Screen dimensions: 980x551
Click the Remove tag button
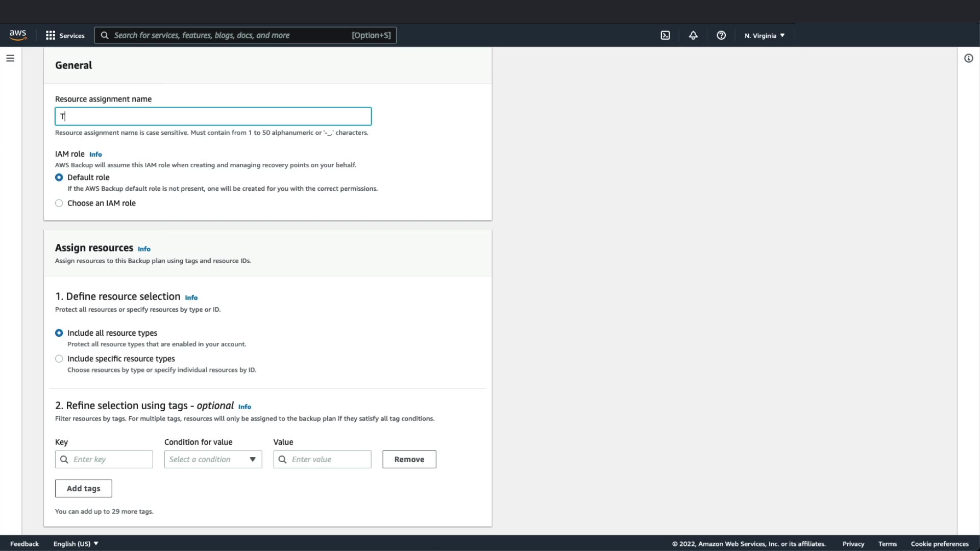tap(409, 459)
